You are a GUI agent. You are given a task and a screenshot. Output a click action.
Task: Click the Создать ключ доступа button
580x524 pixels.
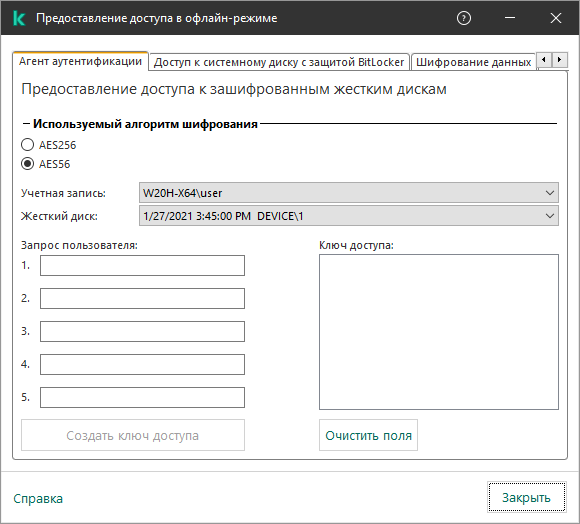point(133,435)
